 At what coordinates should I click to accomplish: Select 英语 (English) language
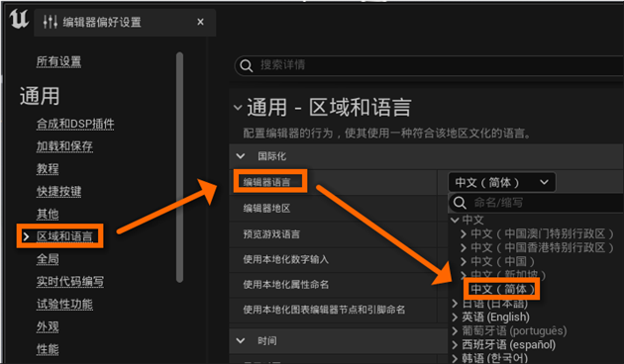(x=496, y=318)
